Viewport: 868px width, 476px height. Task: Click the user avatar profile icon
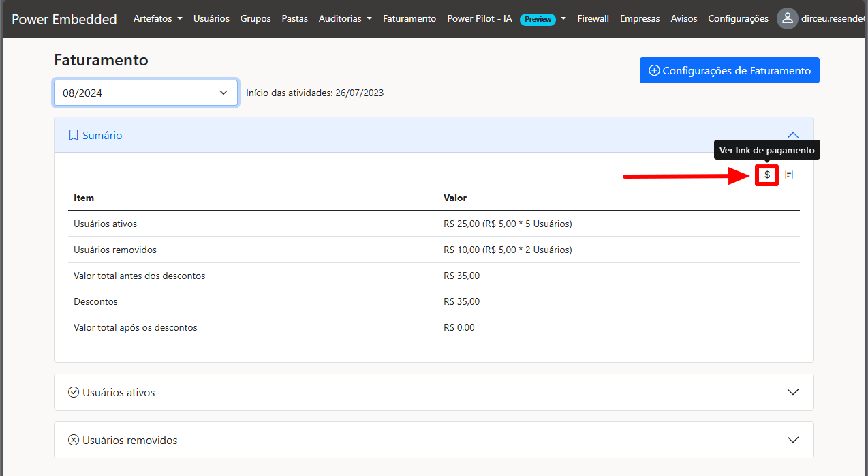[787, 18]
